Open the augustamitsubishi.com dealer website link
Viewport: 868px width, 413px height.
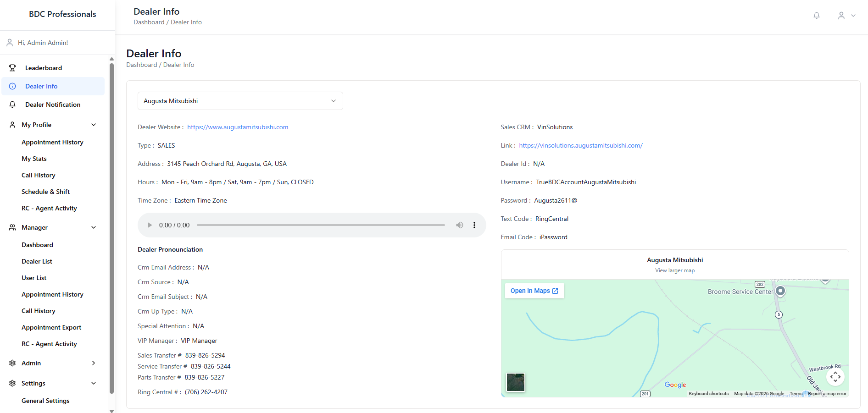[x=238, y=127]
